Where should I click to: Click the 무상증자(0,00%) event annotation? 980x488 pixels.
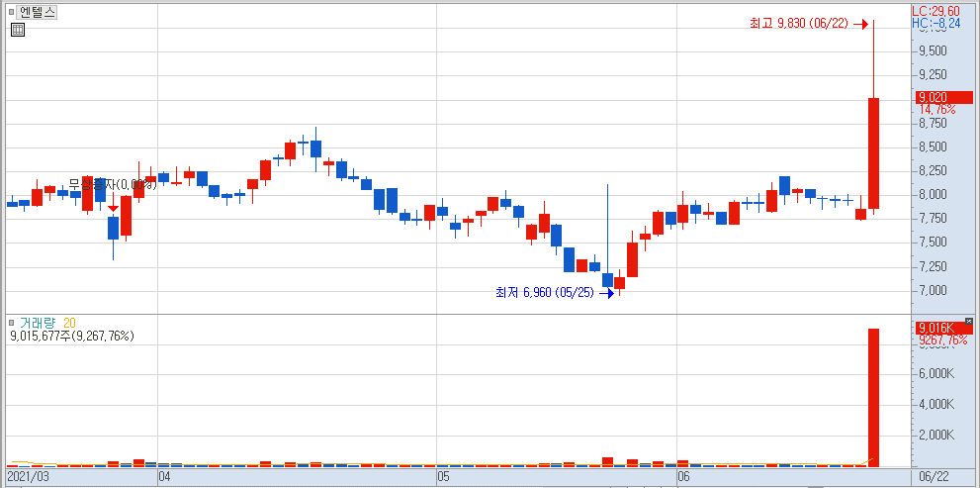(x=112, y=184)
